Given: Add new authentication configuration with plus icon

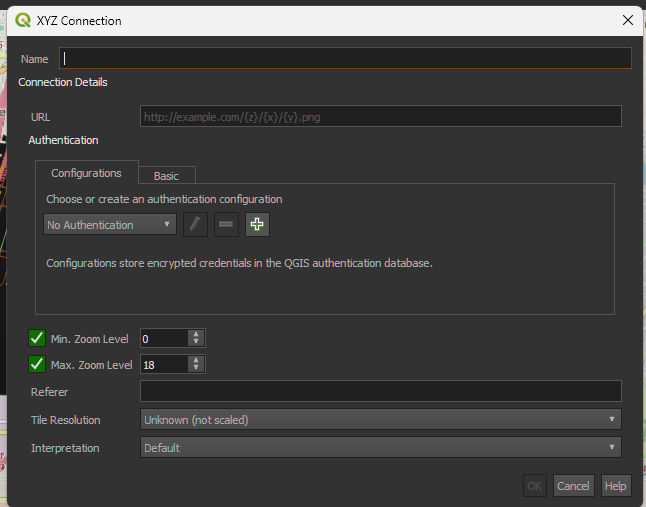Looking at the screenshot, I should coord(258,225).
